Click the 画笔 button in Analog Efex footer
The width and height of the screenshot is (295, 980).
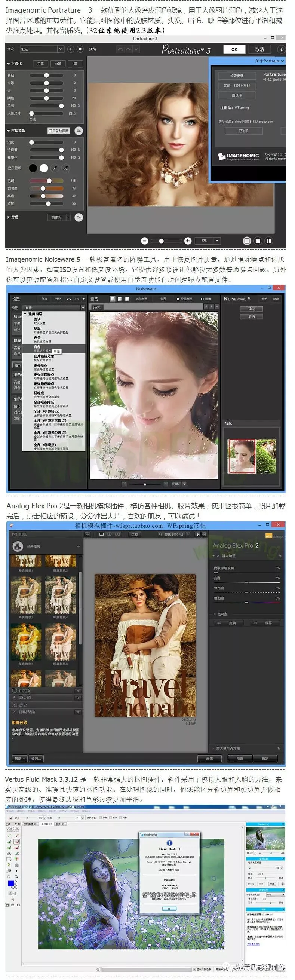209,758
